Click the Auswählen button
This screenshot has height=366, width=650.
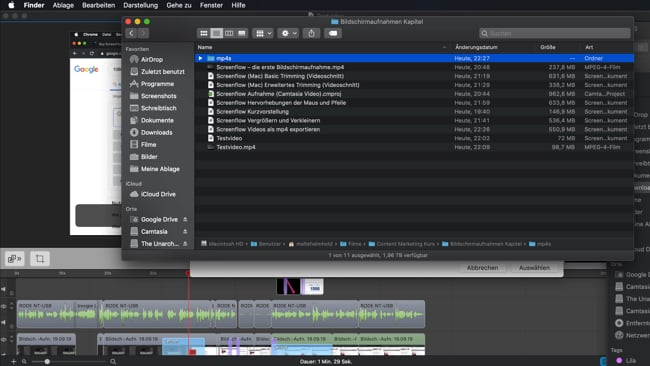click(534, 268)
